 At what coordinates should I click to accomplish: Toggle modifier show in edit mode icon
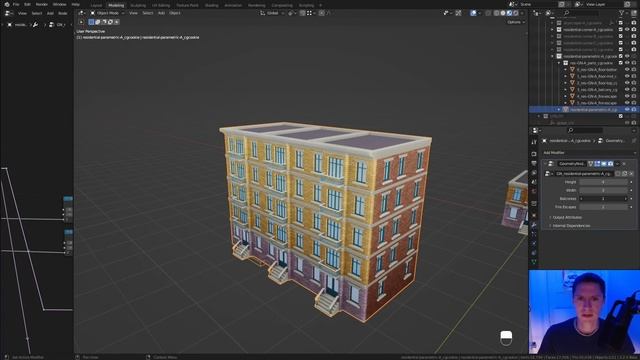[x=597, y=164]
